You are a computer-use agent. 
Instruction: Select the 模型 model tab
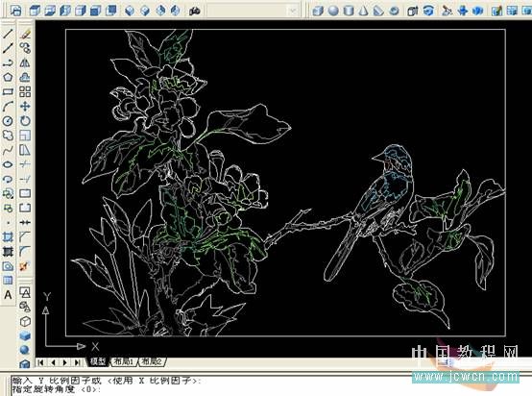[x=98, y=361]
